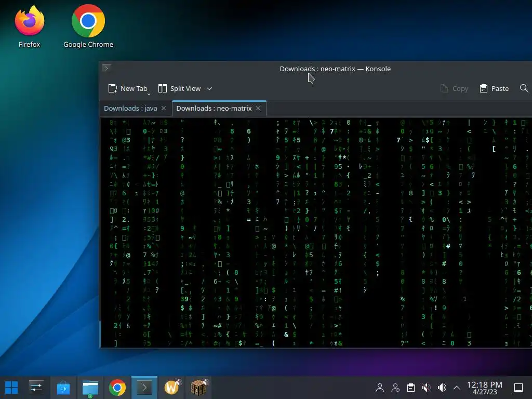
Task: Click the Paste toolbar button
Action: tap(495, 88)
